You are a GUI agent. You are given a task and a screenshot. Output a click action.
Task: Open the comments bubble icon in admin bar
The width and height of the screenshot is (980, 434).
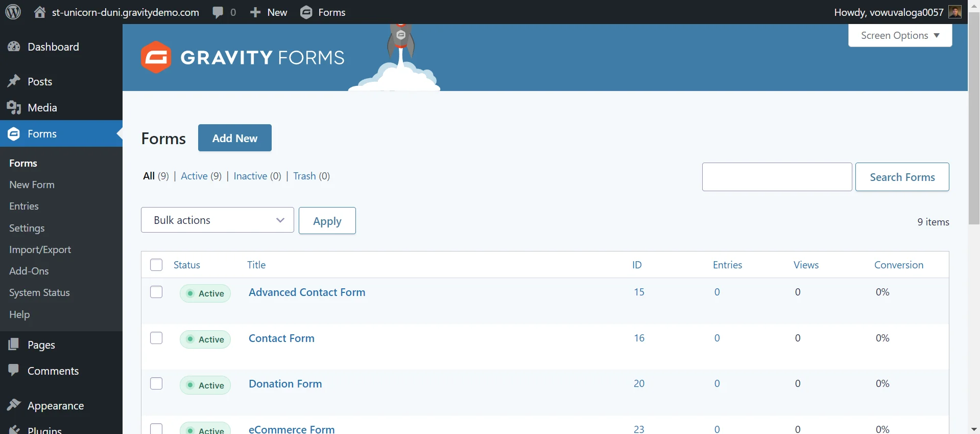coord(218,12)
